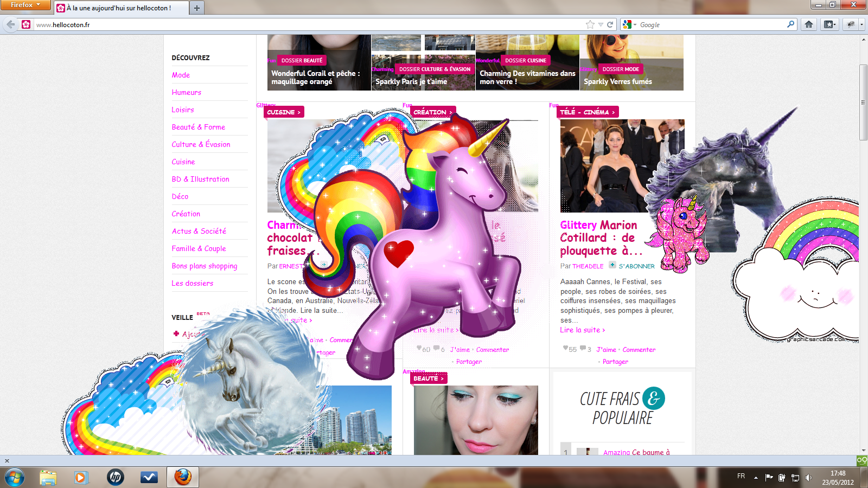Open the Cuisine sidebar category

click(183, 162)
